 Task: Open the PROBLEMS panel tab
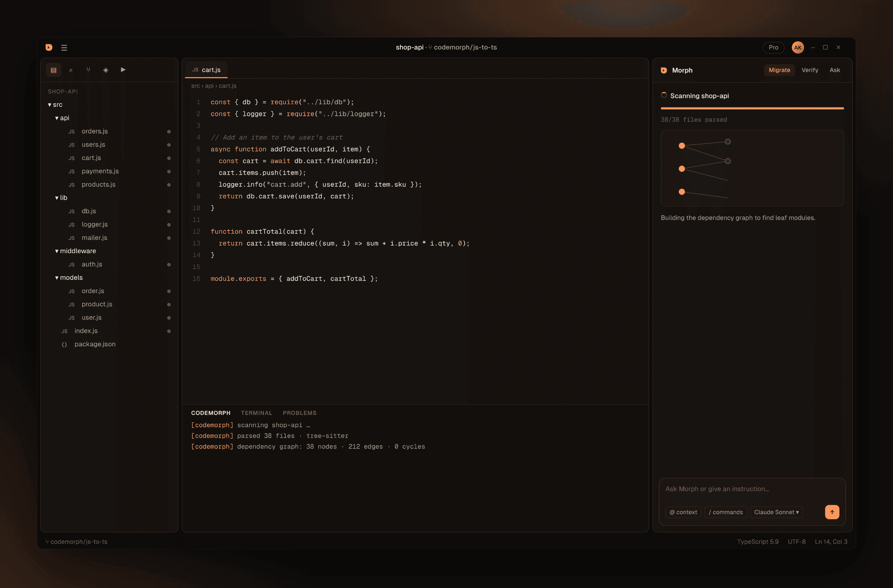(300, 413)
